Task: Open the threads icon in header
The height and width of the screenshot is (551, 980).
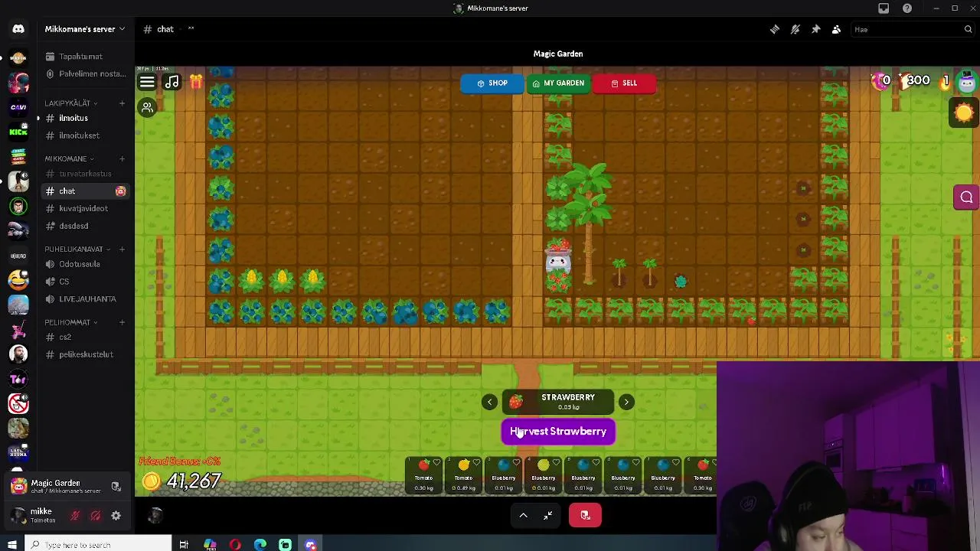Action: [x=775, y=29]
